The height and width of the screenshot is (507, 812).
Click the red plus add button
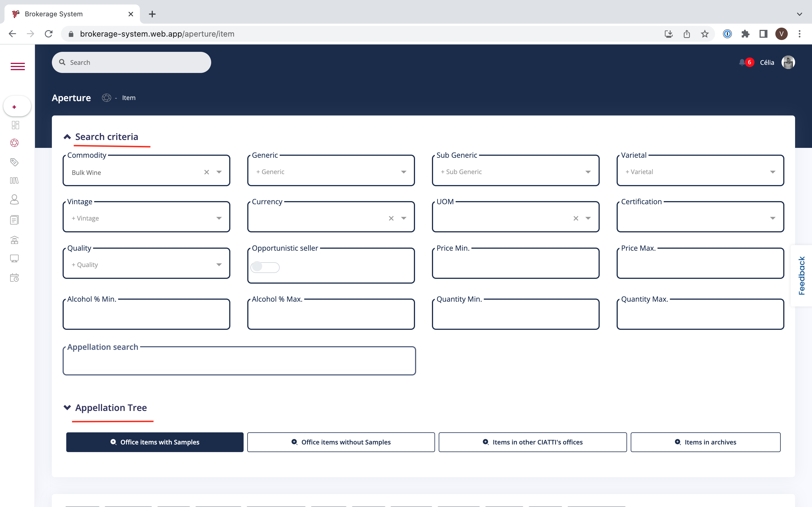pyautogui.click(x=14, y=107)
